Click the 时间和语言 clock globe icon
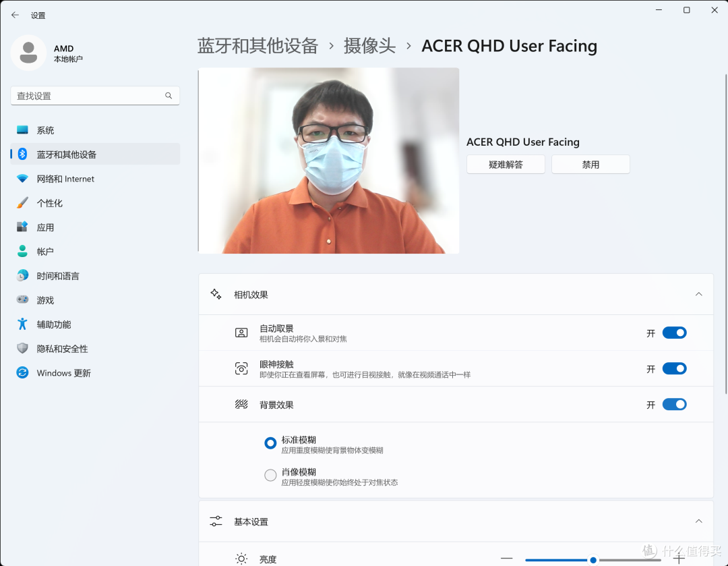 (x=22, y=275)
